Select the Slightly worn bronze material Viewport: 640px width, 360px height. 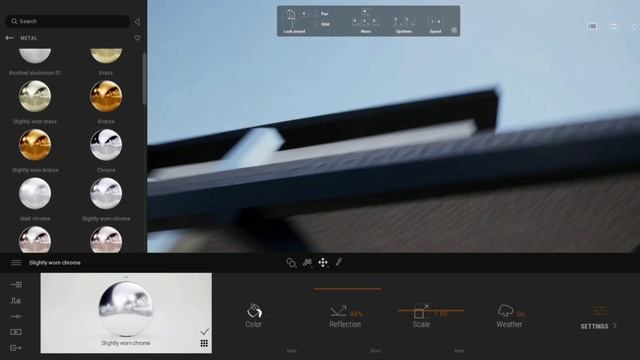[35, 145]
